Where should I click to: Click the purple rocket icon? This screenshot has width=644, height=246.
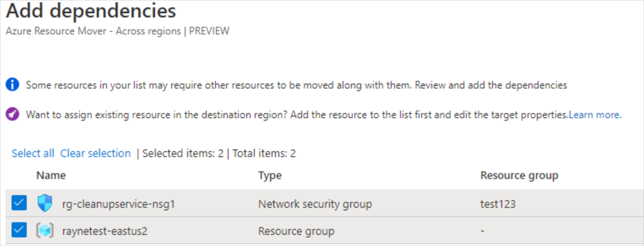click(12, 114)
